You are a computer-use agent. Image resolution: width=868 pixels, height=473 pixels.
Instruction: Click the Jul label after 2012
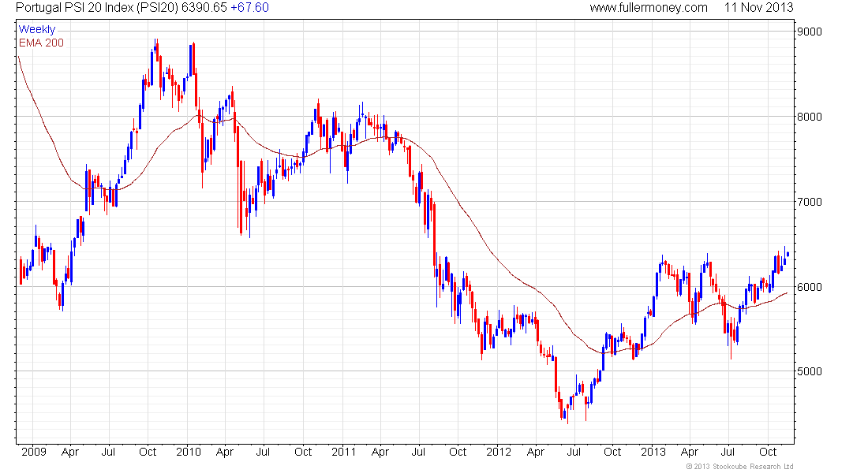point(574,452)
